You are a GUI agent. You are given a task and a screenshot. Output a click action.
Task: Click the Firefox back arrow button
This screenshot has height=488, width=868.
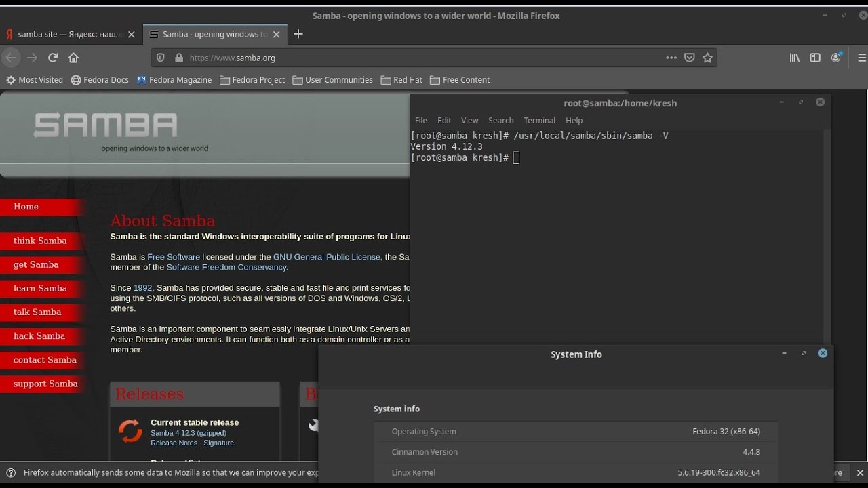pyautogui.click(x=11, y=58)
